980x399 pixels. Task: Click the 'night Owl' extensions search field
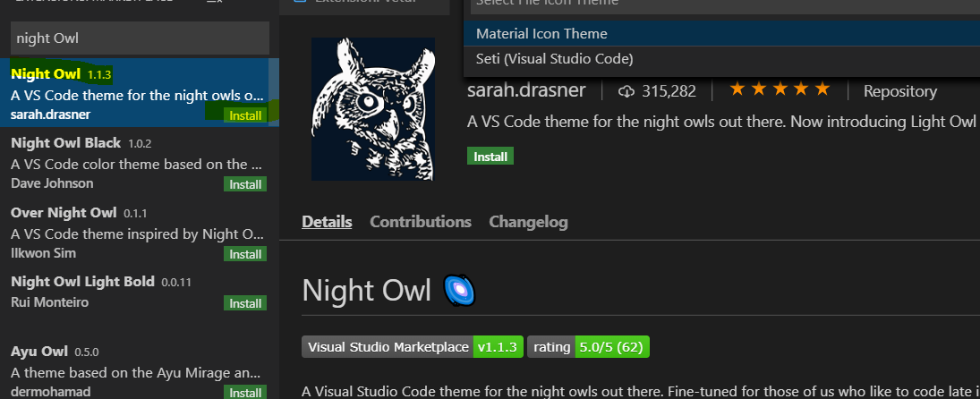click(140, 38)
